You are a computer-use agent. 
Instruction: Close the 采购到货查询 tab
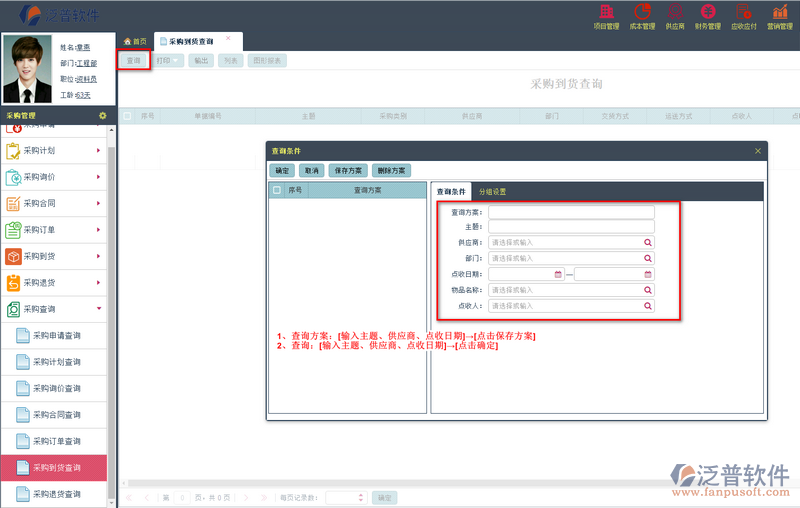[228, 38]
